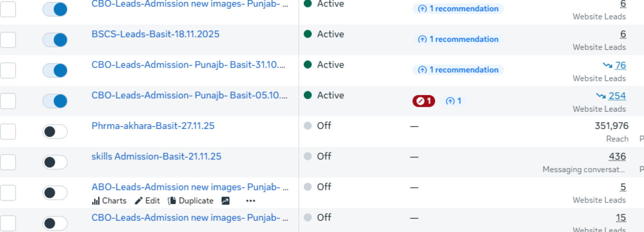Screen dimensions: 644x232
Task: Tick the checkbox for Phrma-akhara-Basit row
Action: [8, 131]
